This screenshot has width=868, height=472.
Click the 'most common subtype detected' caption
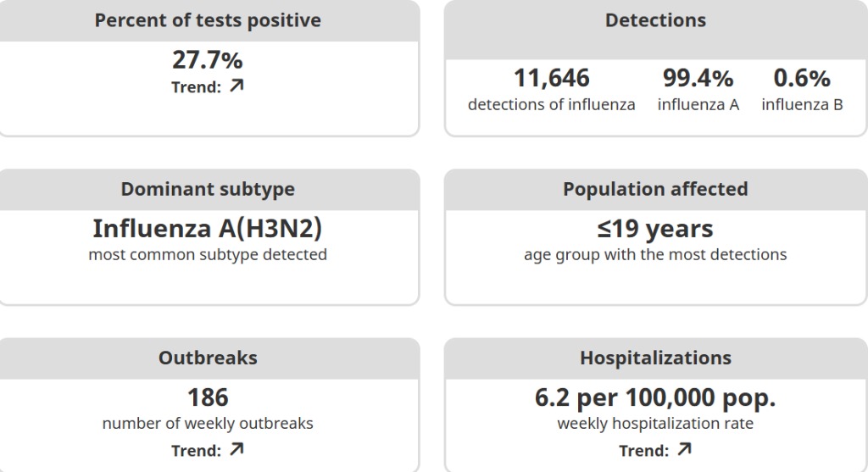208,254
